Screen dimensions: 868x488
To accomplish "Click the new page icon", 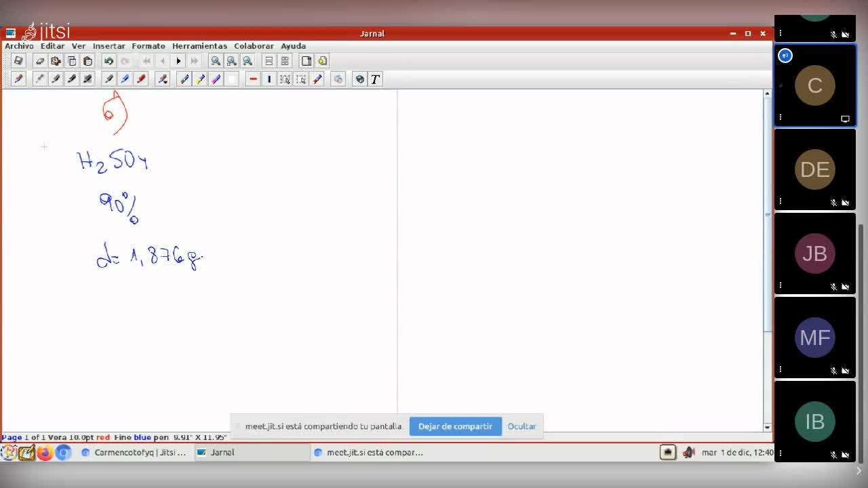I will tap(307, 61).
